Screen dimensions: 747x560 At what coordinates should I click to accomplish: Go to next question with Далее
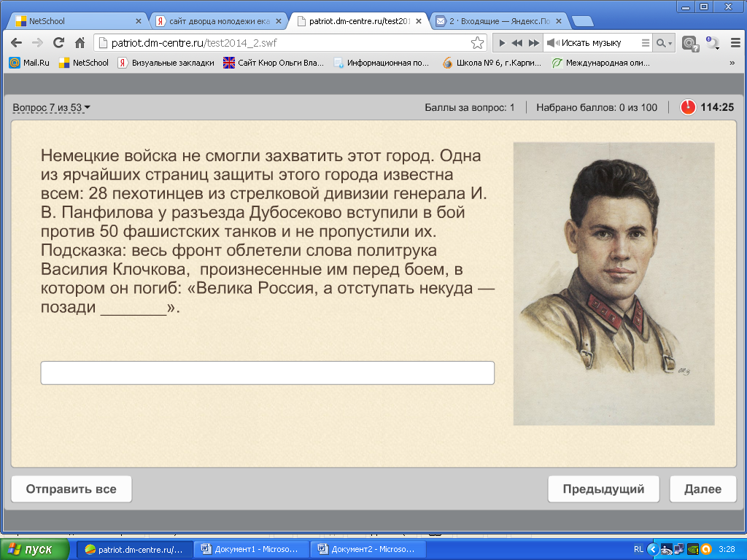[703, 489]
